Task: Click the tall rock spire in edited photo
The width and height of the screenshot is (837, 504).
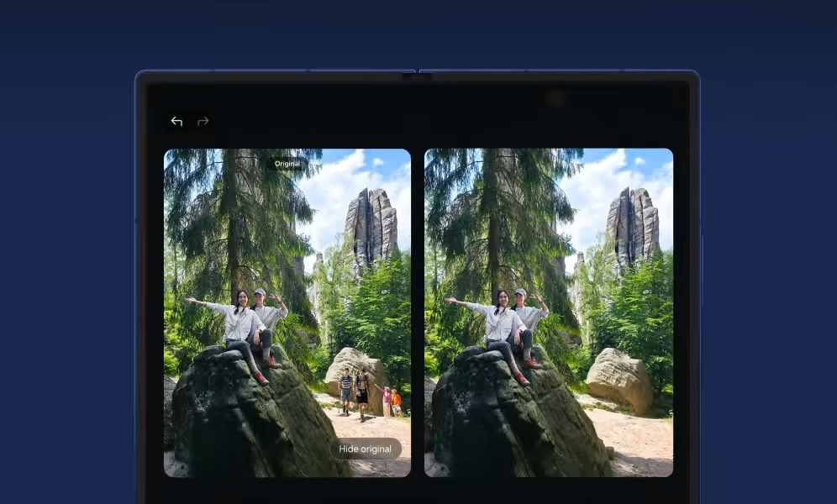Action: point(632,225)
